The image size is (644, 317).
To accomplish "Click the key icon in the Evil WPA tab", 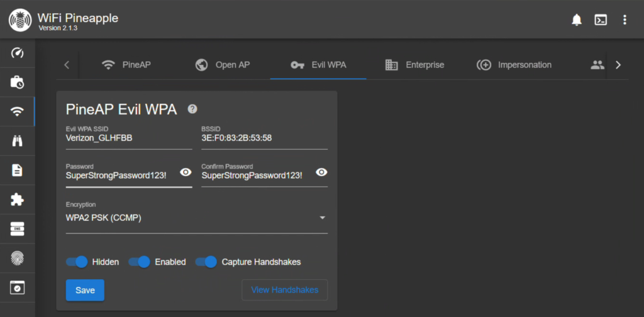I will point(297,65).
